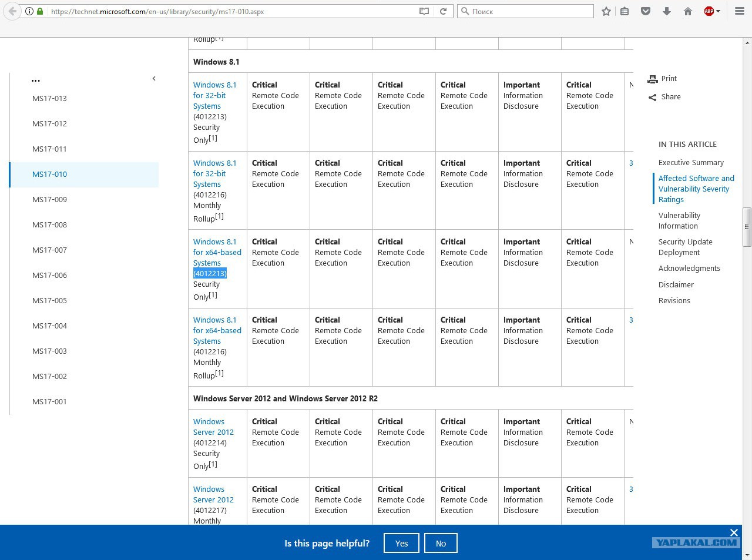Open bulletin MS17-013 in the sidebar
This screenshot has width=752, height=560.
coord(49,98)
